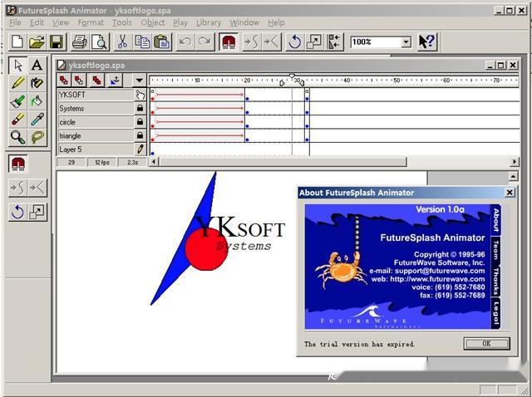Click OK in the About dialog
The width and height of the screenshot is (532, 397).
486,344
